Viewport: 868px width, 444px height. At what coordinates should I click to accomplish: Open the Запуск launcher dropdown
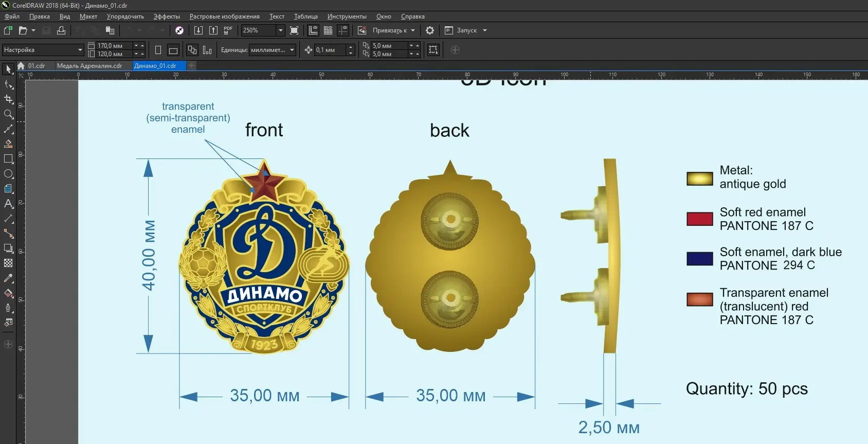(485, 30)
